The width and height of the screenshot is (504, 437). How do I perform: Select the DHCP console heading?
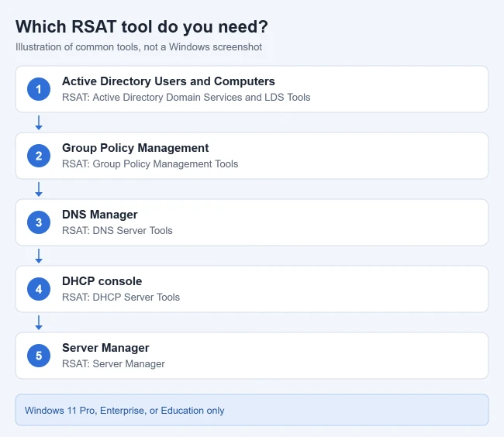(102, 281)
